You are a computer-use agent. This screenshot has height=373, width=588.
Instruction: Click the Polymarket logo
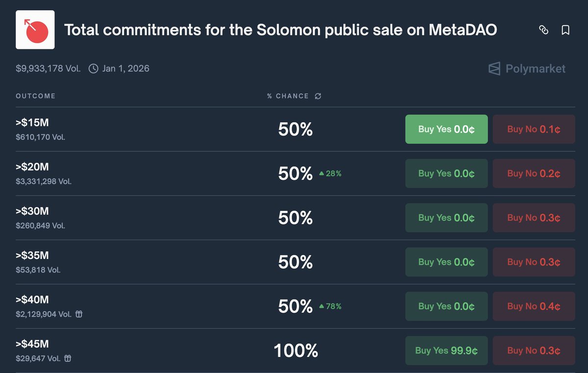point(527,69)
